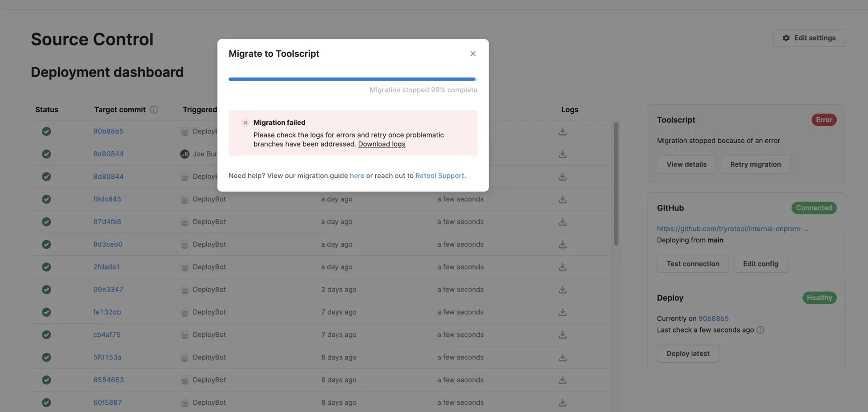Click the Status column header
Screen dimensions: 868x412
pos(47,109)
